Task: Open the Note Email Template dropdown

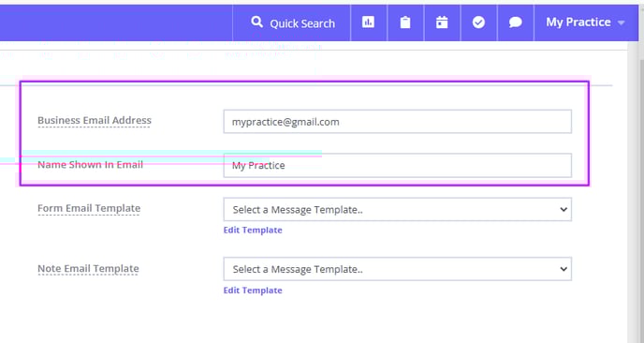Action: [x=397, y=269]
